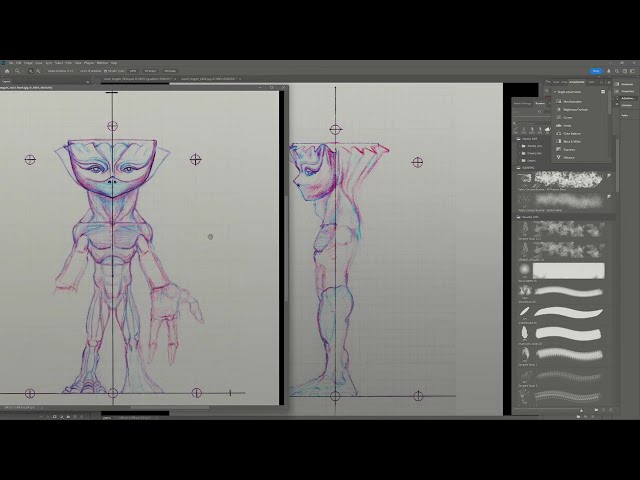The height and width of the screenshot is (480, 640).
Task: Maximize the floating front-view document window
Action: pos(272,87)
